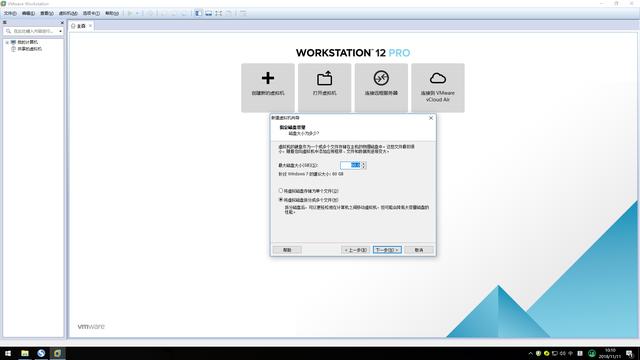
Task: Click the full screen mode toolbar icon
Action: (219, 13)
